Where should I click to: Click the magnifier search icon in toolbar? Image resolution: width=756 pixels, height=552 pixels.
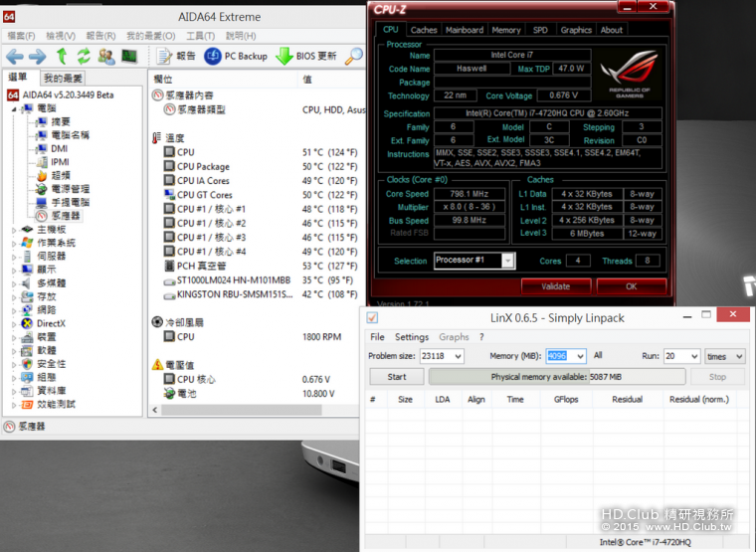tap(353, 56)
